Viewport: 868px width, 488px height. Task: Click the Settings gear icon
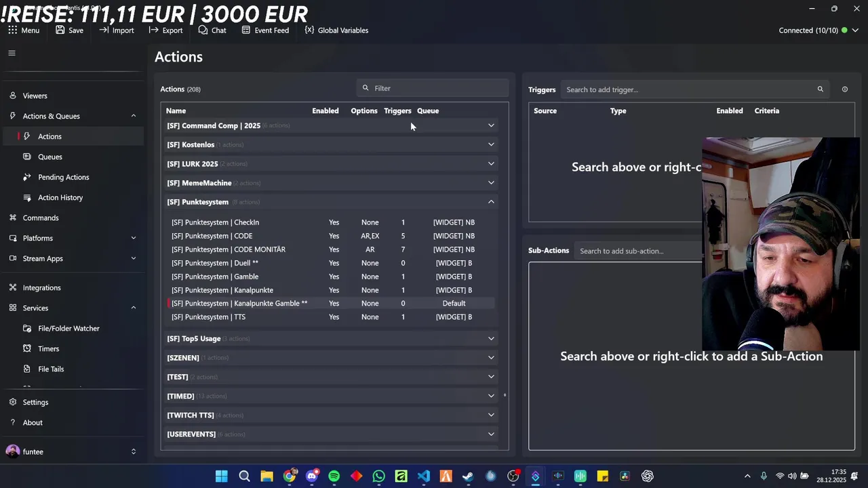click(x=13, y=402)
